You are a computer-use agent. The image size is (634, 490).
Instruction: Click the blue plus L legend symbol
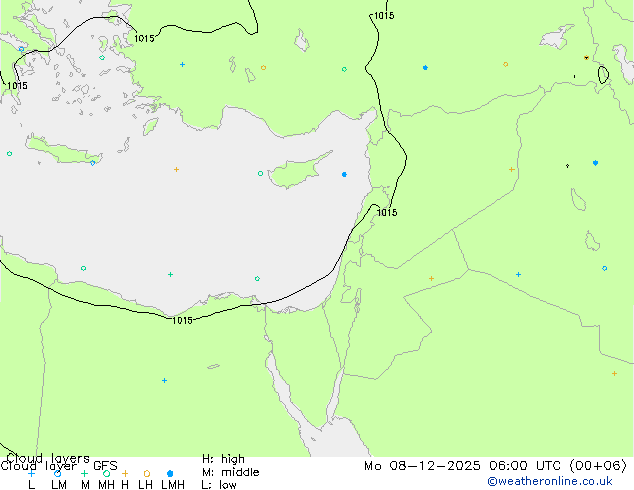(31, 473)
